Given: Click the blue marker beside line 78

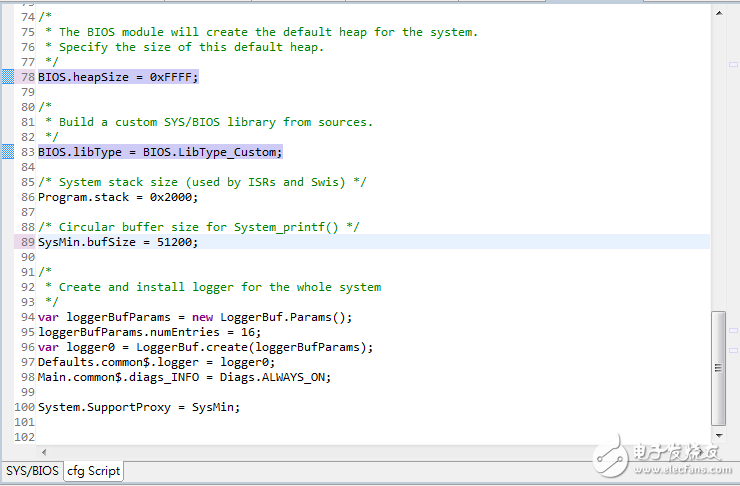Looking at the screenshot, I should (8, 76).
